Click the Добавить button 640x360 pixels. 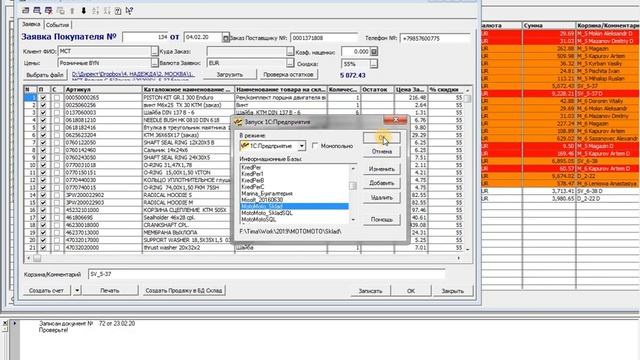[x=382, y=183]
